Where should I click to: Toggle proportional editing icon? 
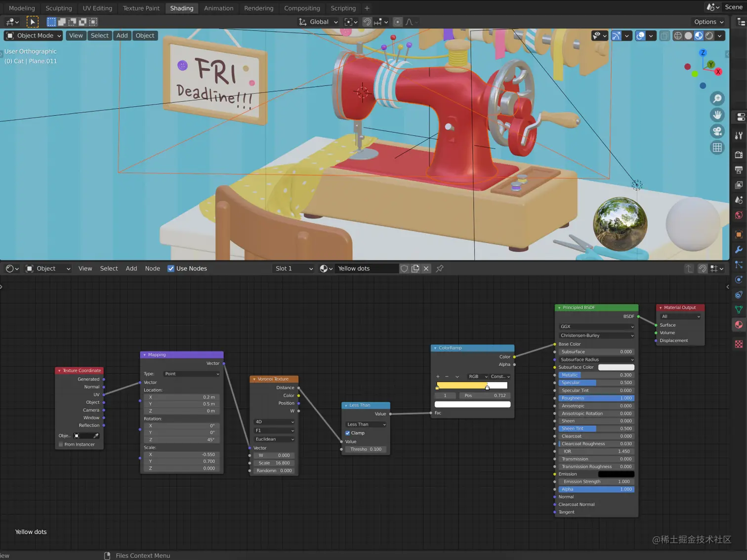tap(398, 22)
